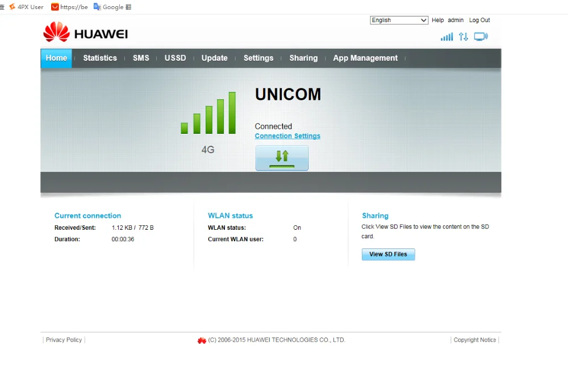Click signal strength icon in top right

coord(446,36)
